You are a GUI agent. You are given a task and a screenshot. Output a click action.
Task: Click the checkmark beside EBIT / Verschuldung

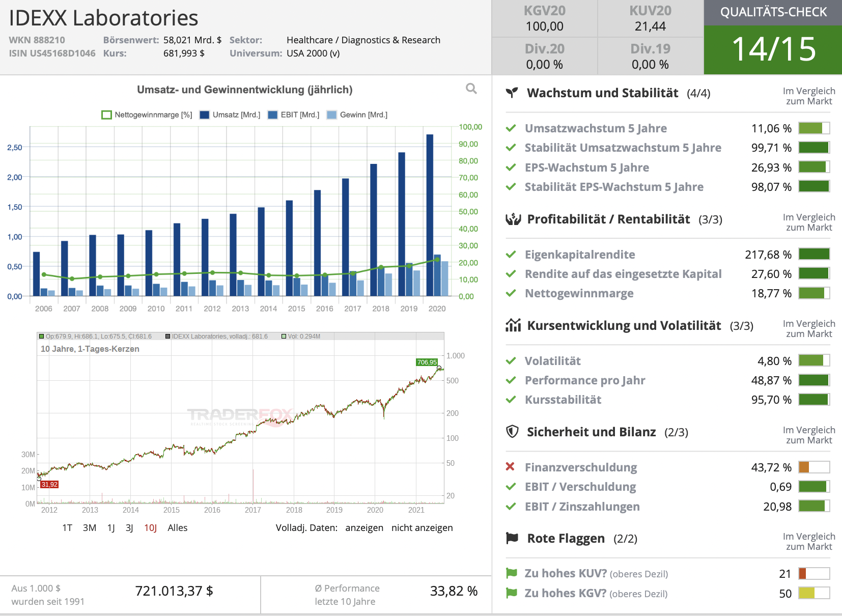[x=511, y=487]
